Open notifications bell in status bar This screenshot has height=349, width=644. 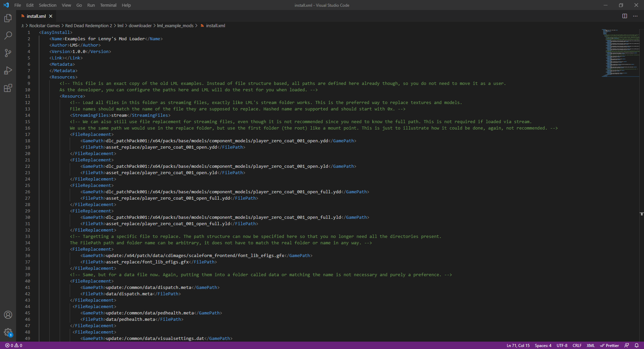[x=637, y=345]
